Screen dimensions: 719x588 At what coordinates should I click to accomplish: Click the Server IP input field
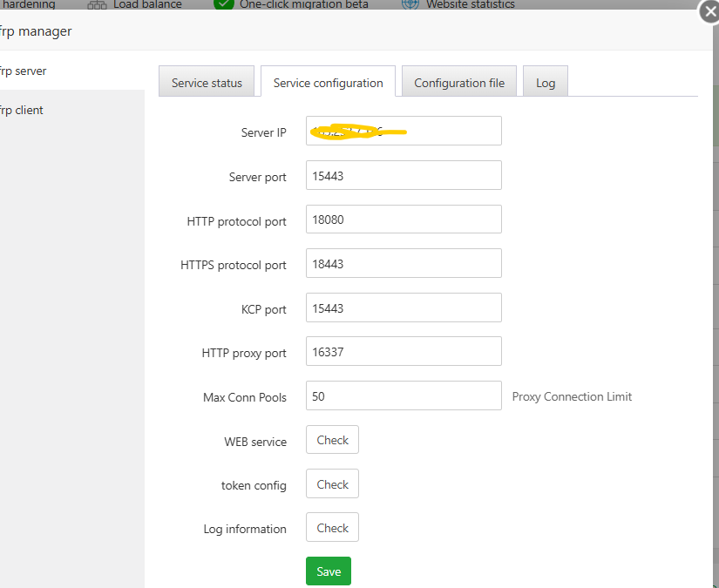point(404,131)
